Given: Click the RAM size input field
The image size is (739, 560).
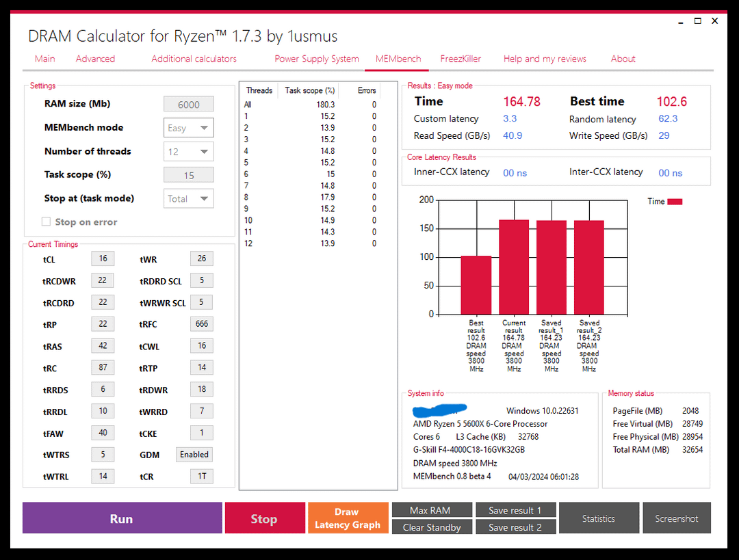Looking at the screenshot, I should [189, 105].
